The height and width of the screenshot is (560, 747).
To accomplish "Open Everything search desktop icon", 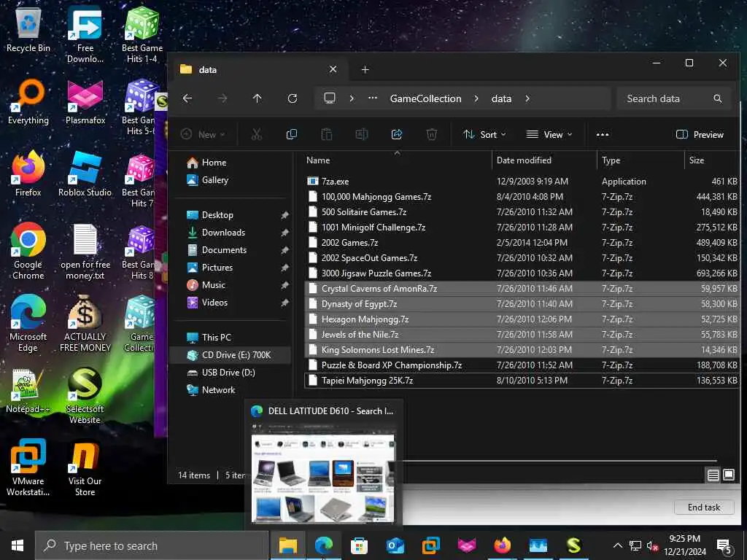I will point(28,101).
